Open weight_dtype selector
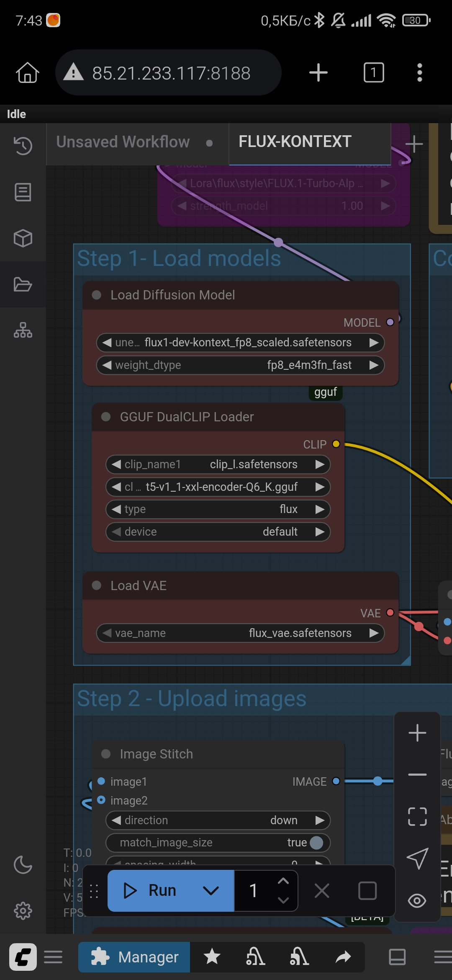452x980 pixels. [240, 365]
